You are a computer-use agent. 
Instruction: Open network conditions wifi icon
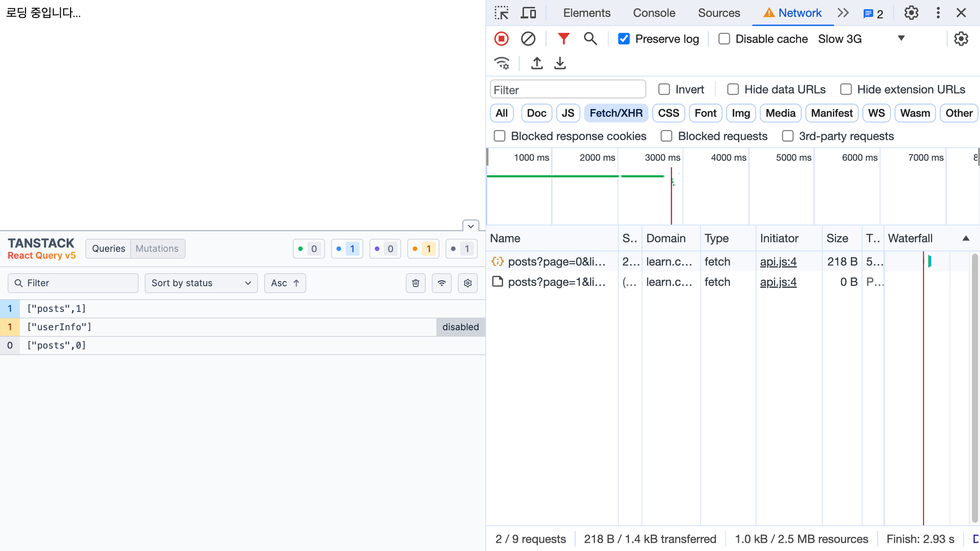coord(502,63)
